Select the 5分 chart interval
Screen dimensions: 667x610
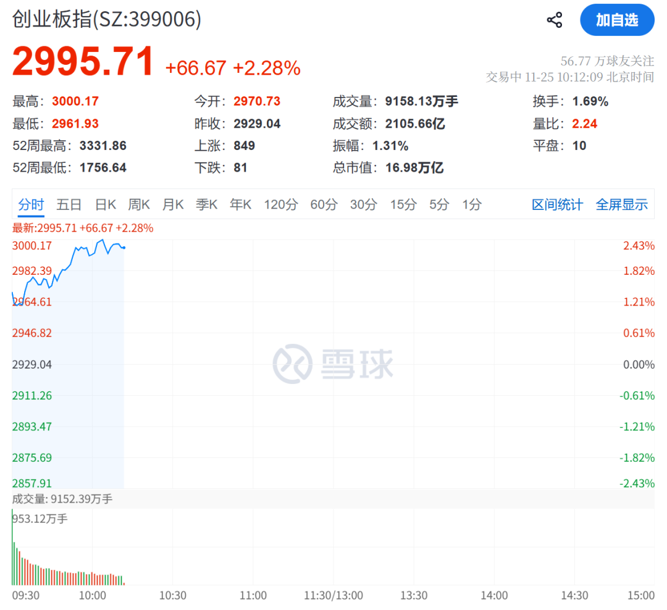click(x=439, y=205)
